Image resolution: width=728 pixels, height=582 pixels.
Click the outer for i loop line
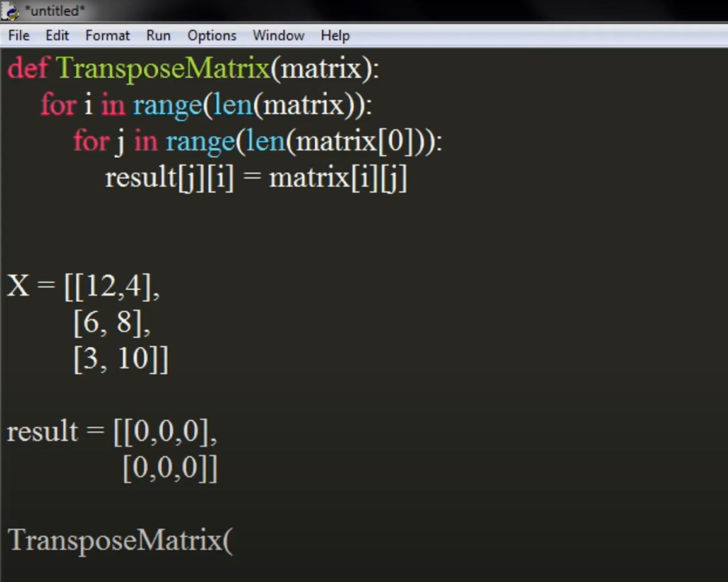205,105
